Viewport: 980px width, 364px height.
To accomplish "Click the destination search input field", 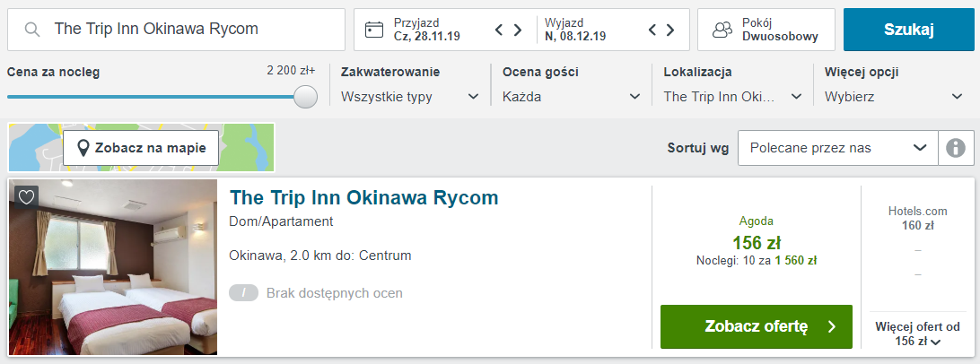I will tap(176, 30).
